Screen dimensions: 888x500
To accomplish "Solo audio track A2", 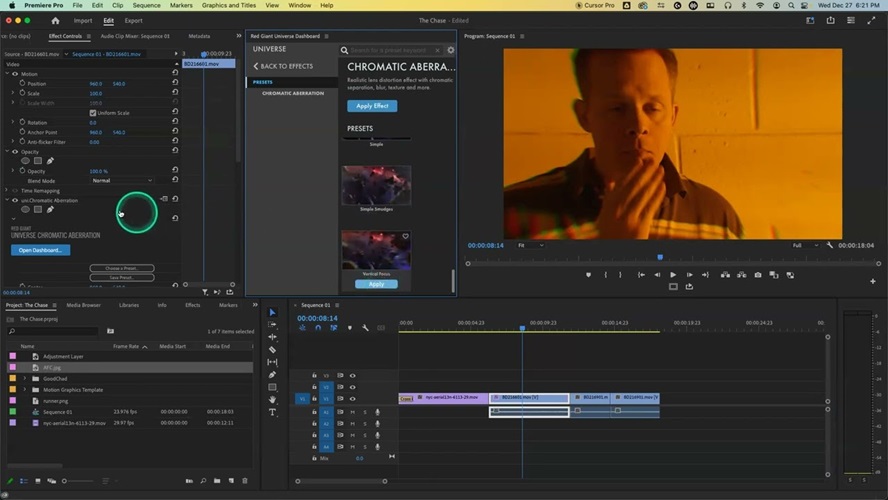I will pyautogui.click(x=365, y=424).
